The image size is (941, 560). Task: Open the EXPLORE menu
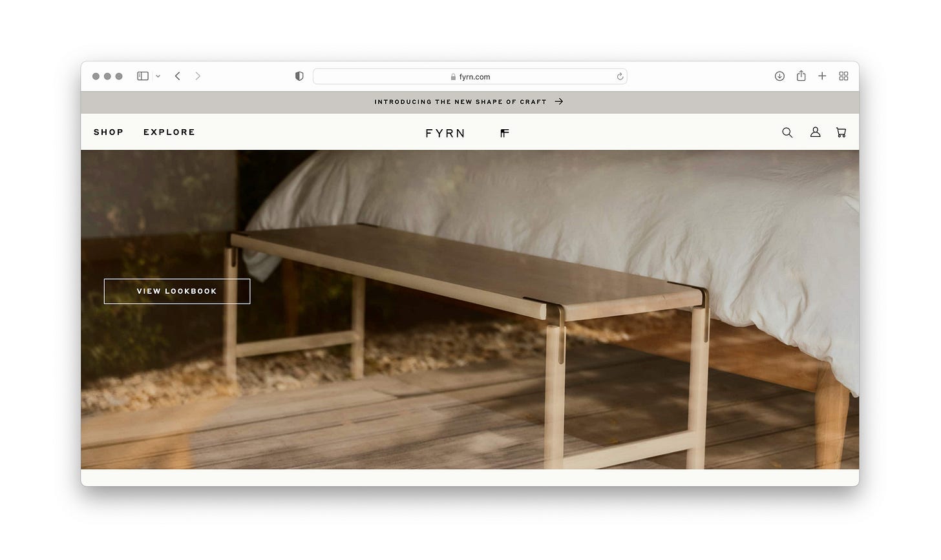point(169,132)
